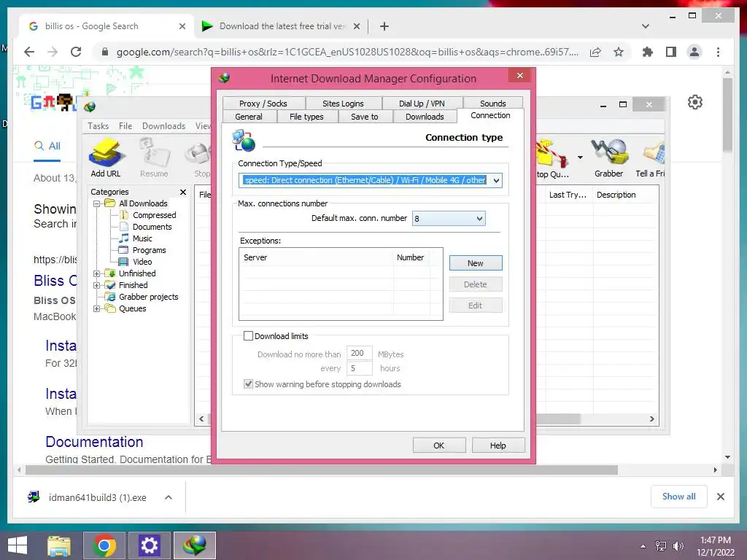Click the Chrome reload icon
Viewport: 747px width, 560px height.
(76, 52)
